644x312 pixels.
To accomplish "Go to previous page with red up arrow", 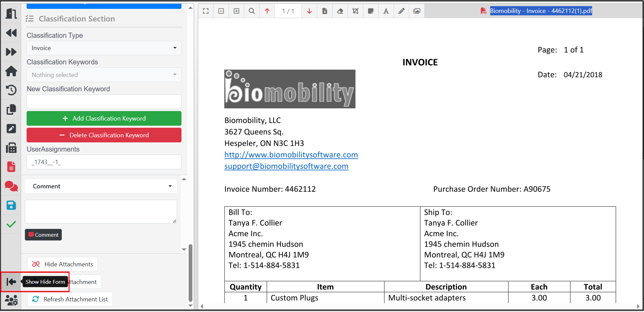I will pyautogui.click(x=267, y=11).
